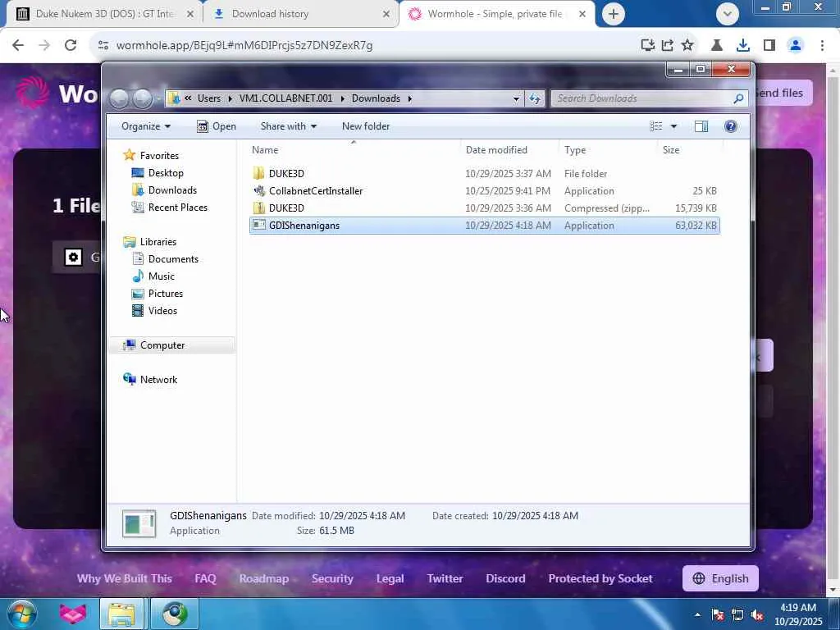Open the Discord footer link

point(505,578)
